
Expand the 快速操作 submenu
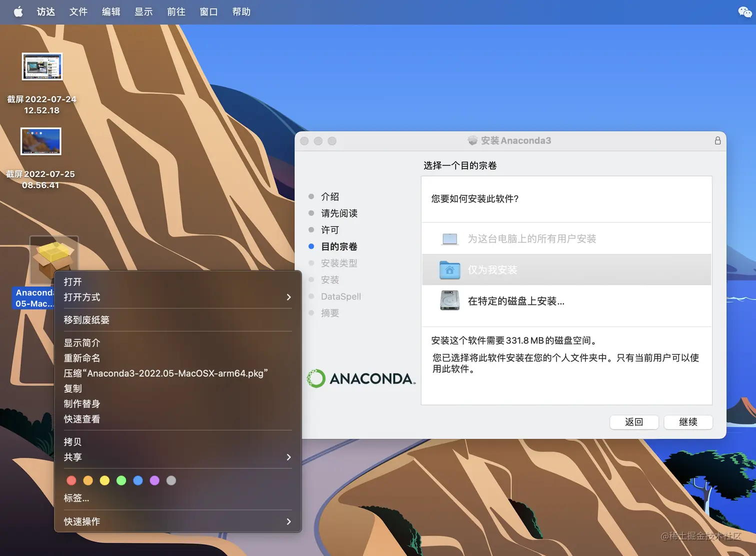(177, 522)
